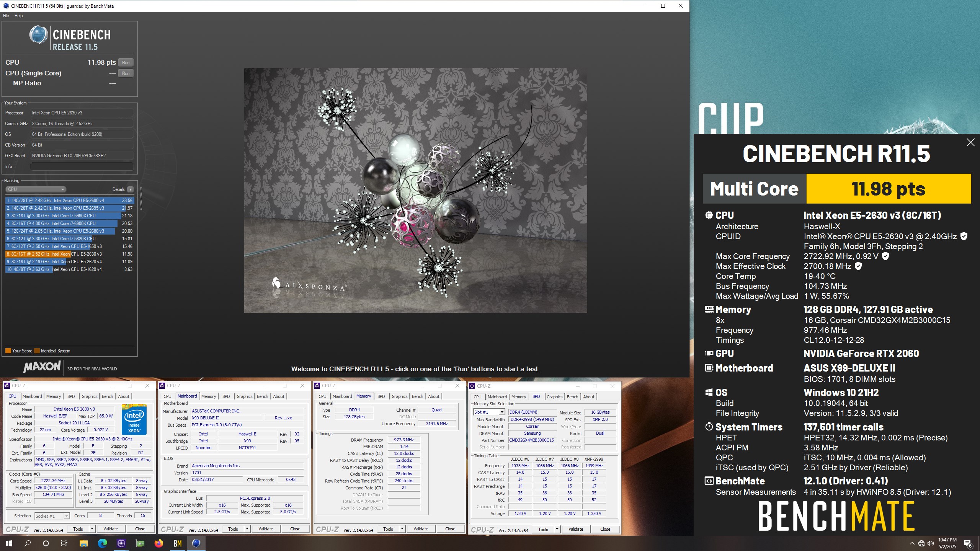Click DRAM Frequency value 977.3 MHz
Image resolution: width=980 pixels, height=551 pixels.
click(x=404, y=440)
